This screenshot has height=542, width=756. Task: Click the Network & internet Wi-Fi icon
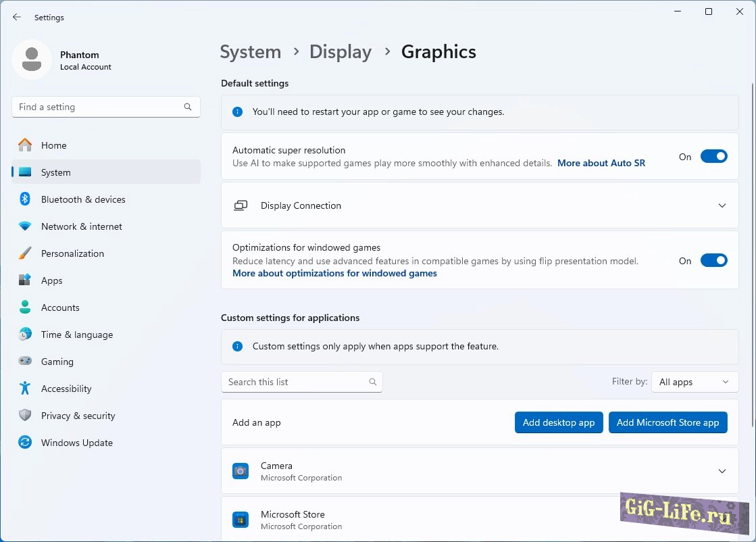tap(25, 226)
